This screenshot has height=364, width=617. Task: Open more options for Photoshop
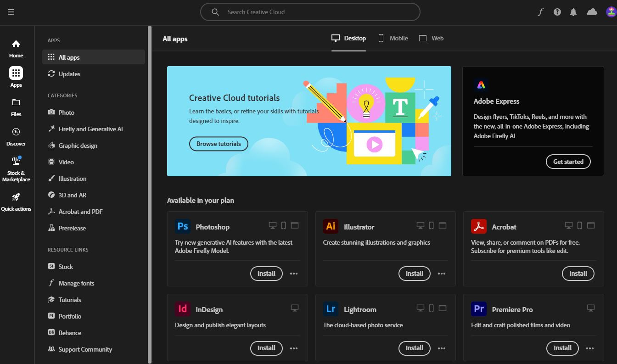[x=294, y=274]
